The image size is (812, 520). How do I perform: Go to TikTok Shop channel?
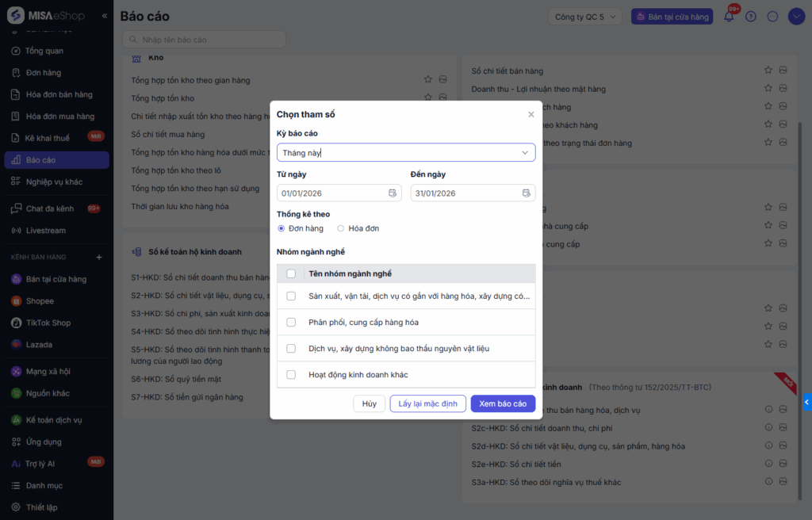pos(48,323)
